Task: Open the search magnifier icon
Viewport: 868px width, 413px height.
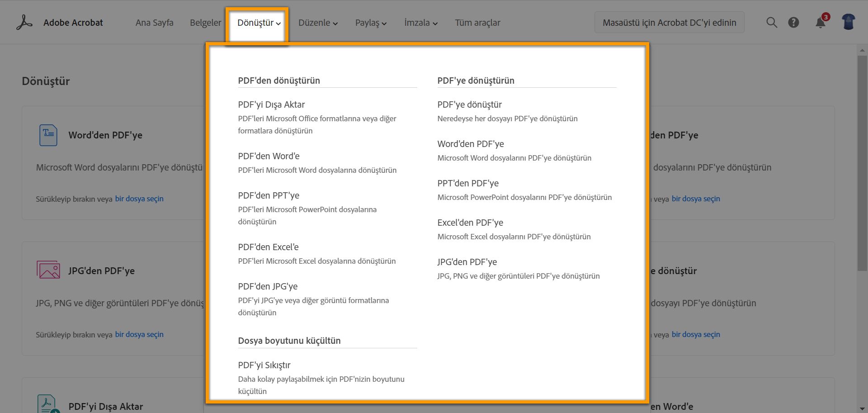Action: pos(772,23)
